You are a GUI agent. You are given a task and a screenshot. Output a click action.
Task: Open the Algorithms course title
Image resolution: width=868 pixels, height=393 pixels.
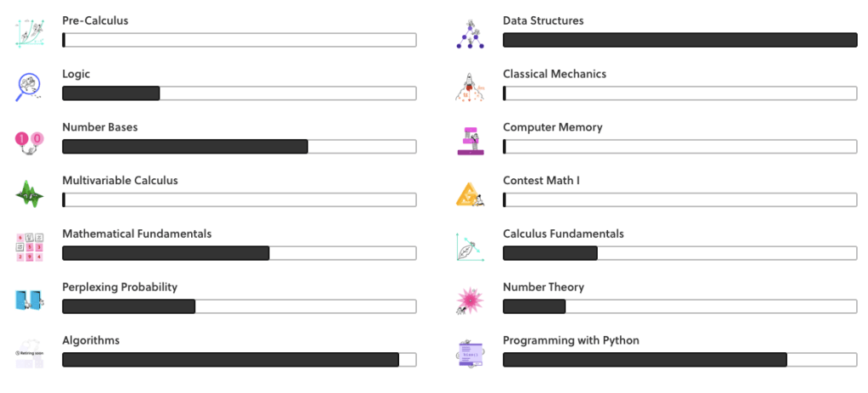point(91,340)
